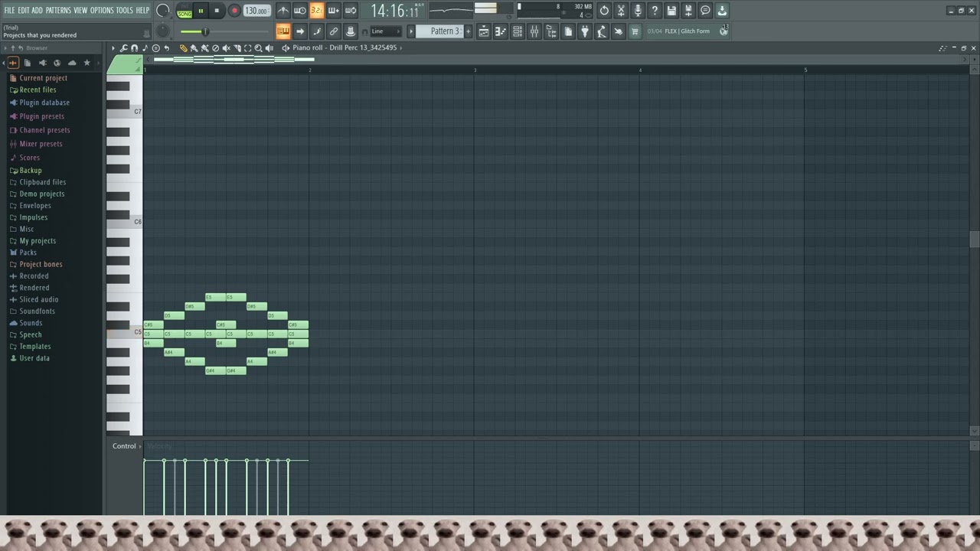Open the shopping cart content library
Viewport: 980px width, 551px height.
635,31
